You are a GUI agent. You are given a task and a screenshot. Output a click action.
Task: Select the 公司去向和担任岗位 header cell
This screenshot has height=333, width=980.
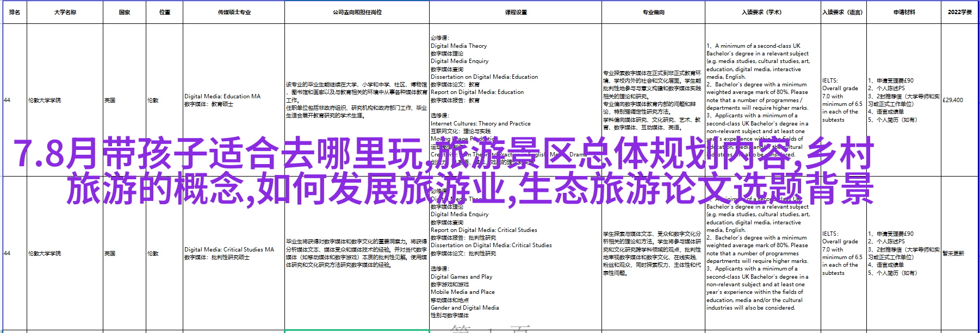pyautogui.click(x=357, y=12)
